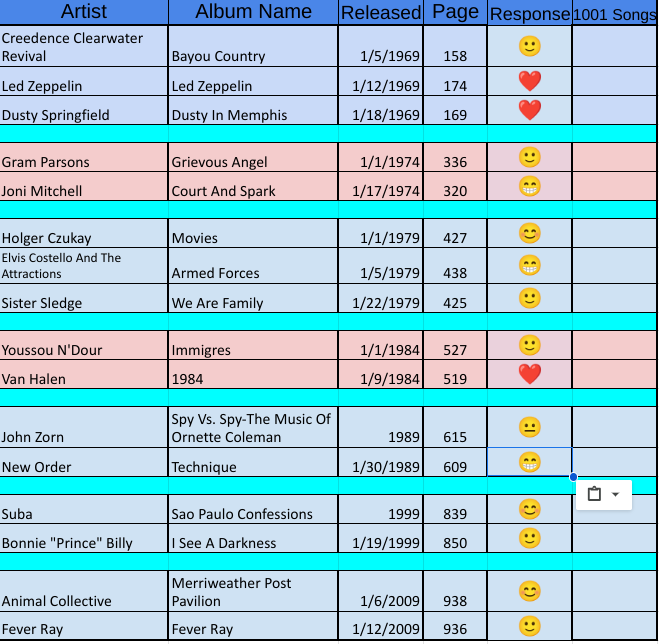659x644 pixels.
Task: Click the Immigres album cell
Action: click(253, 345)
